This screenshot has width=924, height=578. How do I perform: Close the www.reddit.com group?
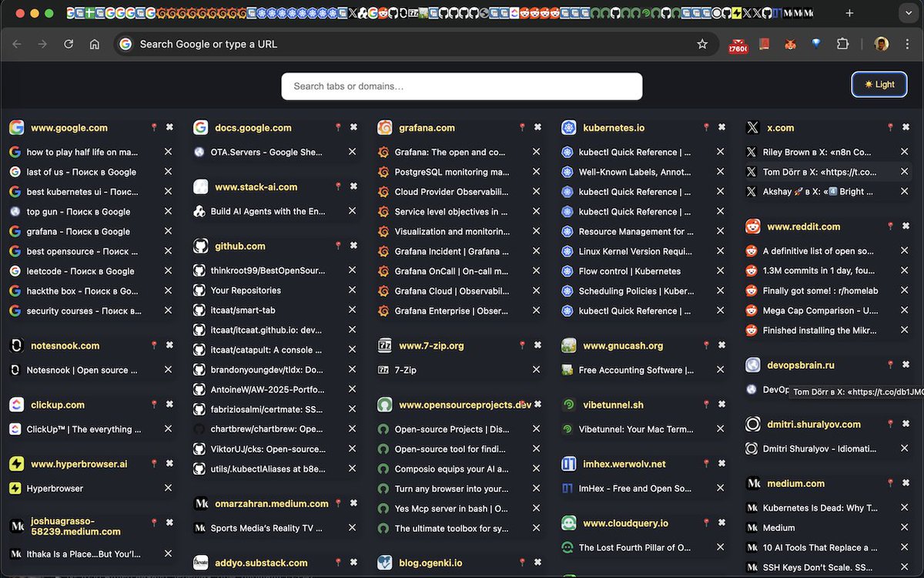[x=906, y=226]
